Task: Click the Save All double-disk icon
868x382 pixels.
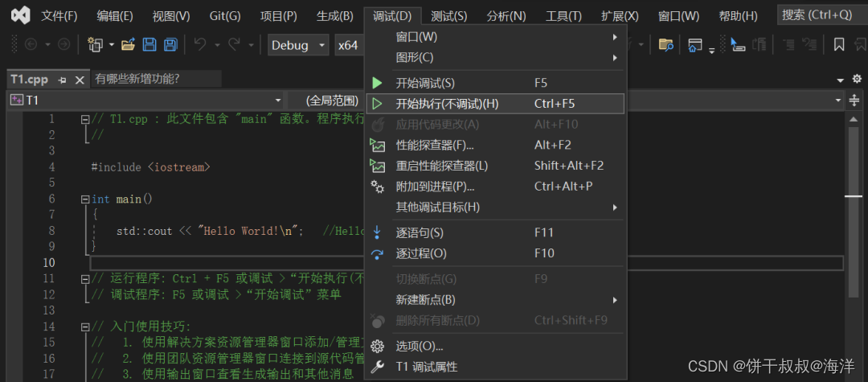Action: (x=170, y=44)
